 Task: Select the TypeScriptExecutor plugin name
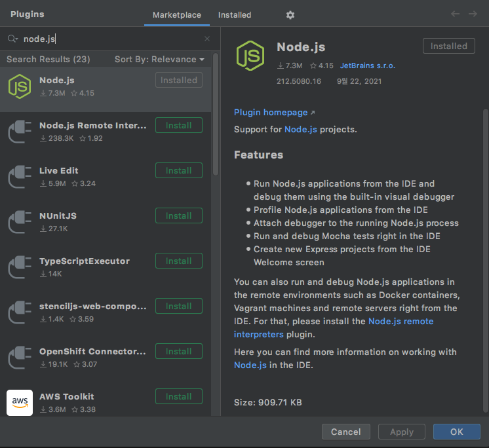pyautogui.click(x=84, y=261)
